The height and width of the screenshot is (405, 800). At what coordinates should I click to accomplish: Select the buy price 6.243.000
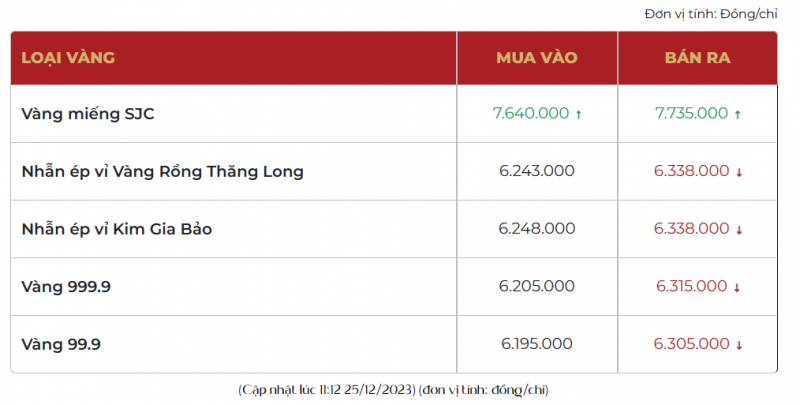coord(536,171)
